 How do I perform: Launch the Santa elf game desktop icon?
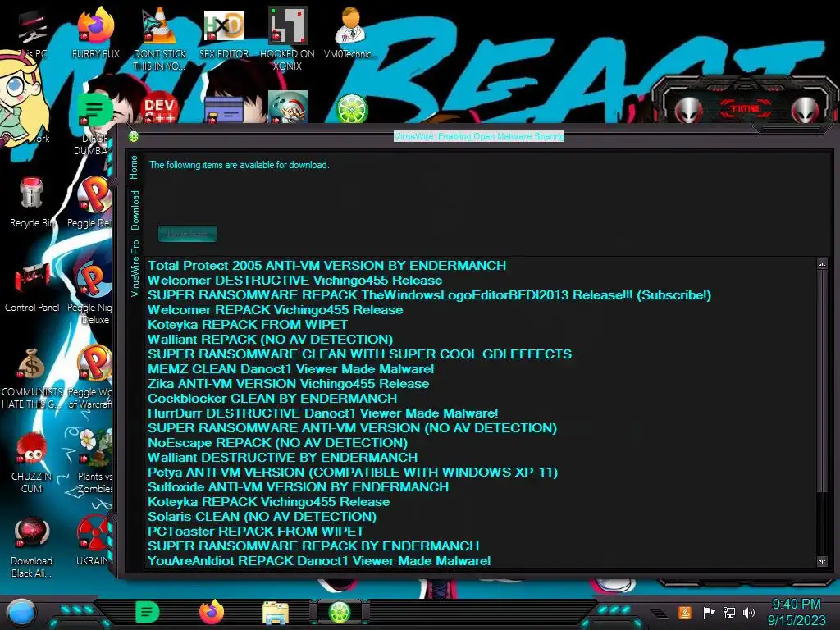[288, 107]
